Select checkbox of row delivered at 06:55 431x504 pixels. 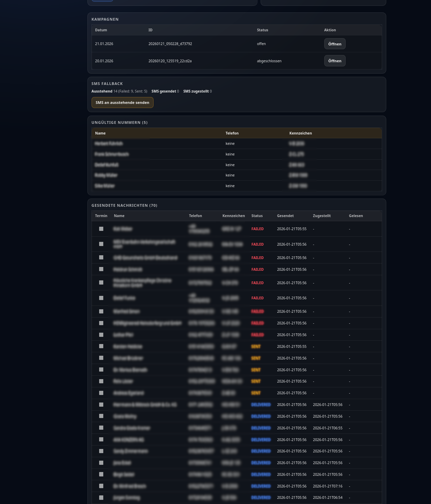click(101, 428)
